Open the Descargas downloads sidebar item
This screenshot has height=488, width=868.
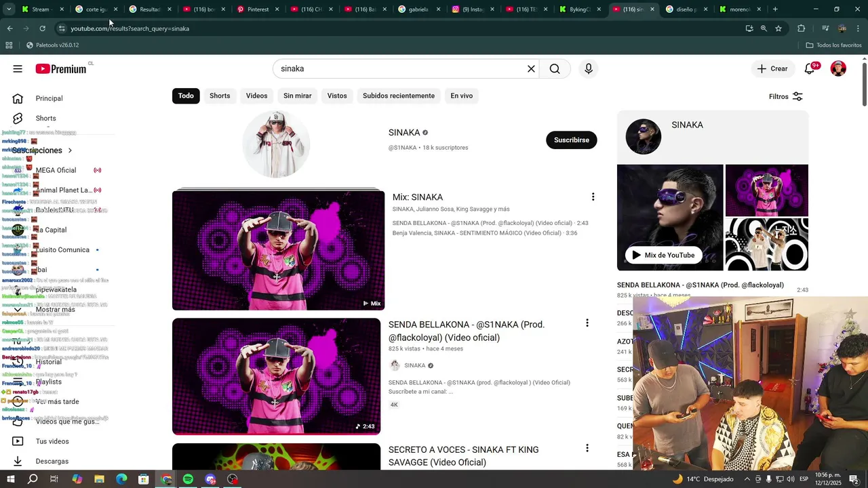[x=52, y=461]
